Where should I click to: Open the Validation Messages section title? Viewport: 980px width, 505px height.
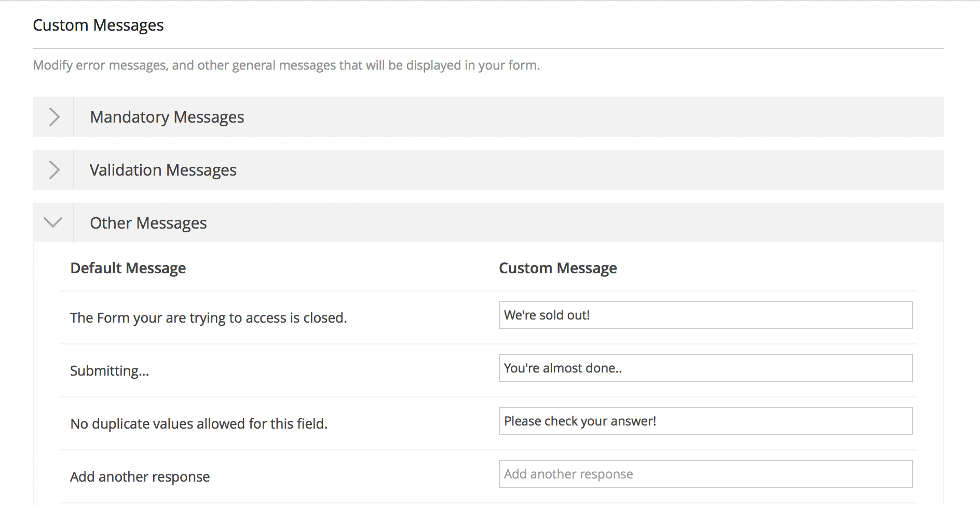(163, 170)
